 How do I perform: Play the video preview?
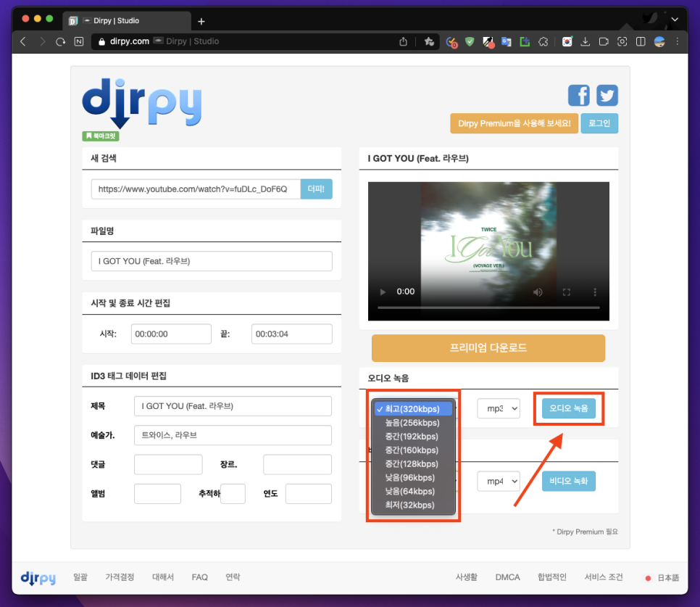pyautogui.click(x=383, y=292)
